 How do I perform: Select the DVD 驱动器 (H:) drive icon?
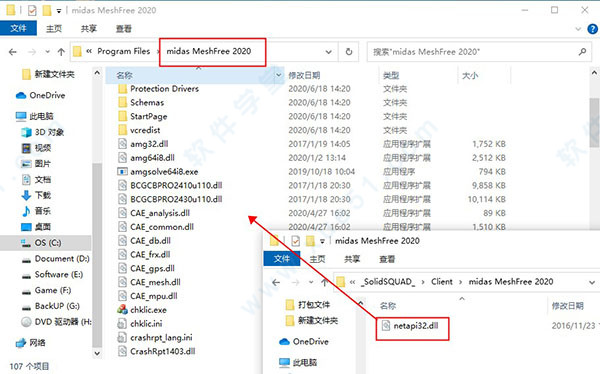(26, 322)
